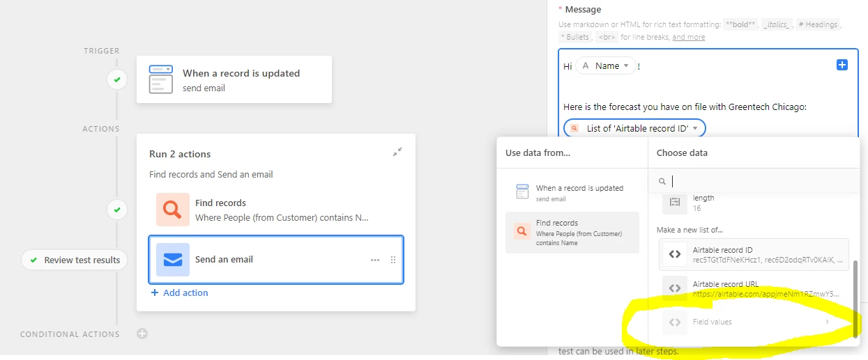The height and width of the screenshot is (360, 868).
Task: Click the length field icon
Action: pos(674,202)
